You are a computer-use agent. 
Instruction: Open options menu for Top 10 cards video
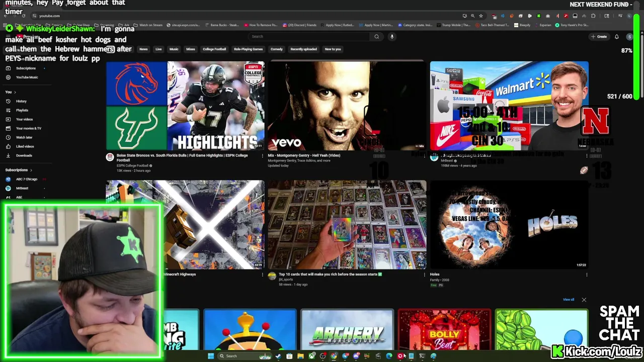click(424, 275)
